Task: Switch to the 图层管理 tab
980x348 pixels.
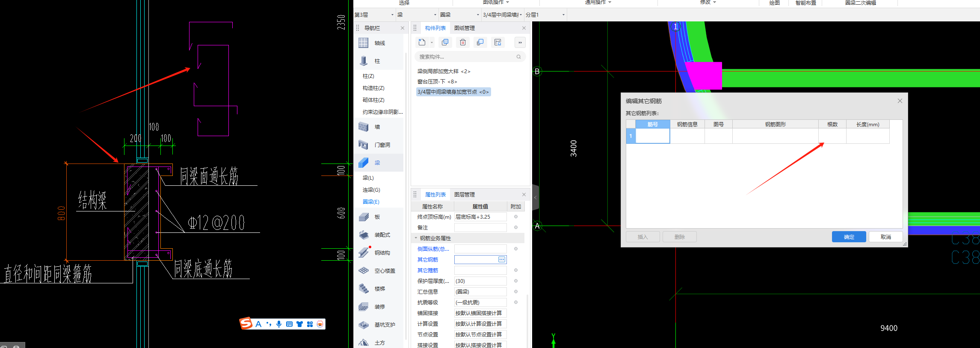Action: tap(465, 194)
